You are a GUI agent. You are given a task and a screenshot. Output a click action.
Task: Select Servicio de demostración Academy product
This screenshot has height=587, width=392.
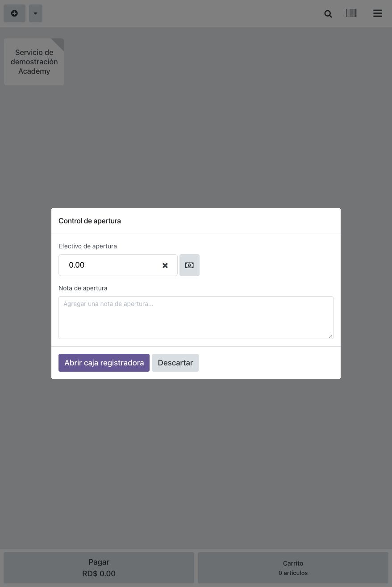tap(34, 62)
